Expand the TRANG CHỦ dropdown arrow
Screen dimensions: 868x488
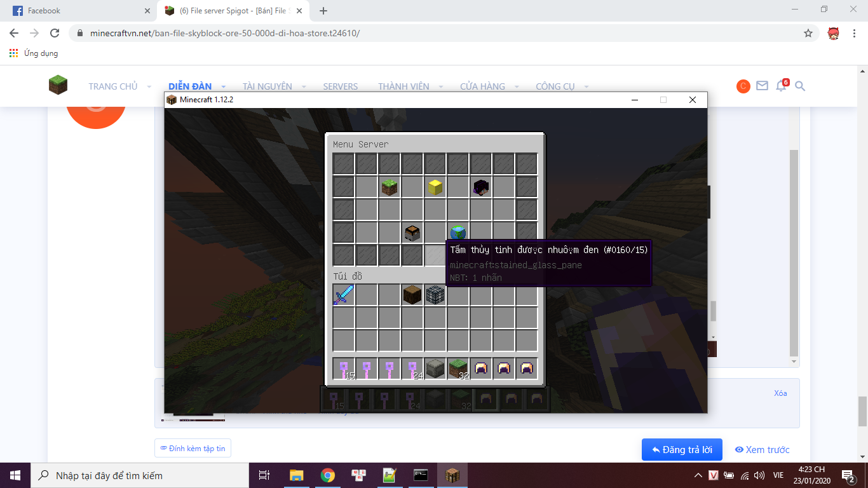(149, 86)
